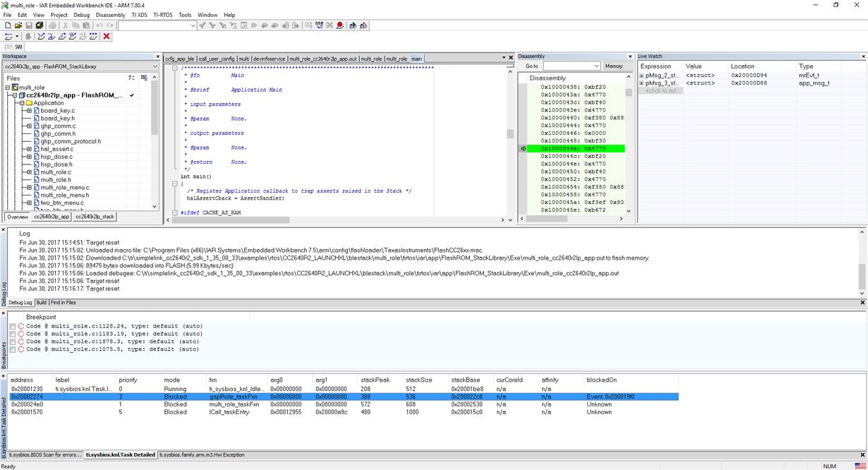Expand hal_assert.c in the file tree
The height and width of the screenshot is (470, 868).
pyautogui.click(x=29, y=149)
